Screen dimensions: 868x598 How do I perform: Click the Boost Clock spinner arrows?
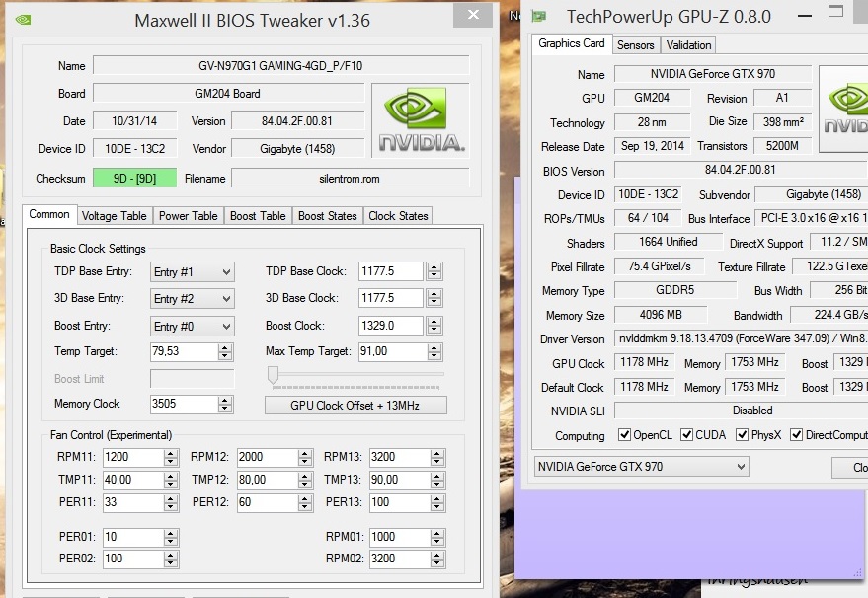pos(434,326)
